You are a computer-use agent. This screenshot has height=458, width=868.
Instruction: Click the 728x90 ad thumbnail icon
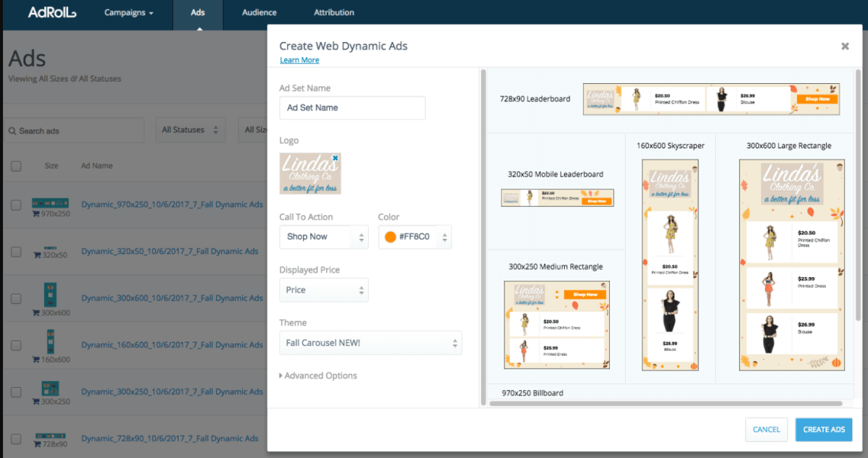[x=51, y=436]
